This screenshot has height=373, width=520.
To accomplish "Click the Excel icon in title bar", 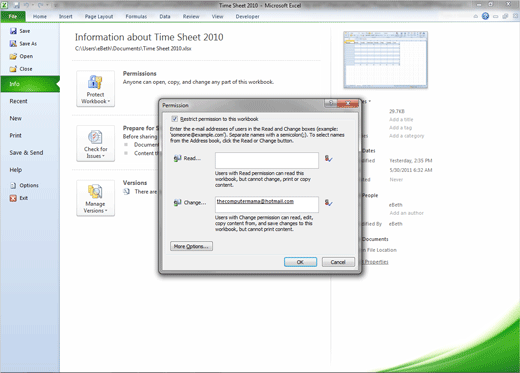I will pyautogui.click(x=5, y=5).
